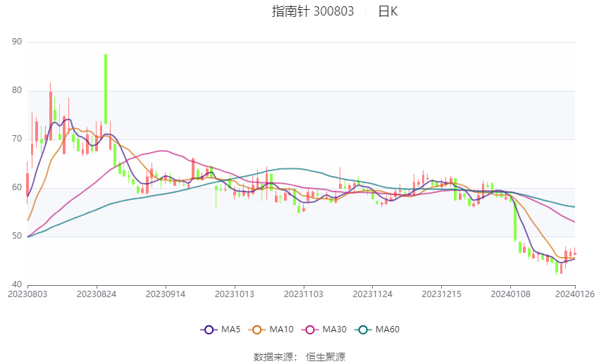The height and width of the screenshot is (364, 599).
Task: Click the 70 price axis label
Action: coord(17,139)
